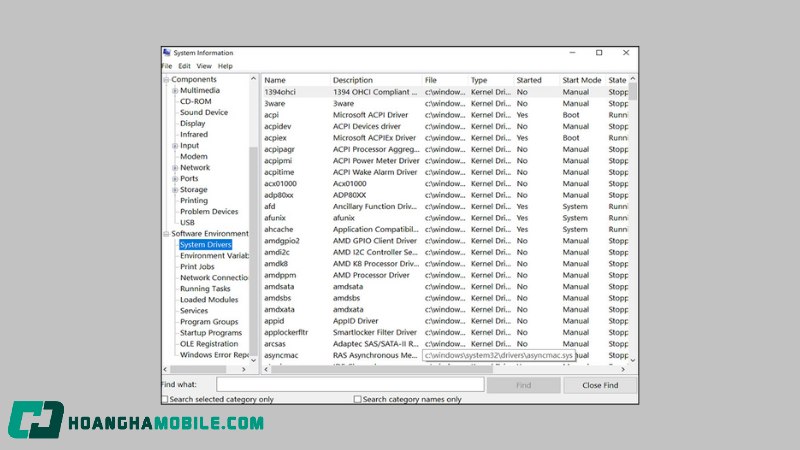Select the afd driver name

269,207
